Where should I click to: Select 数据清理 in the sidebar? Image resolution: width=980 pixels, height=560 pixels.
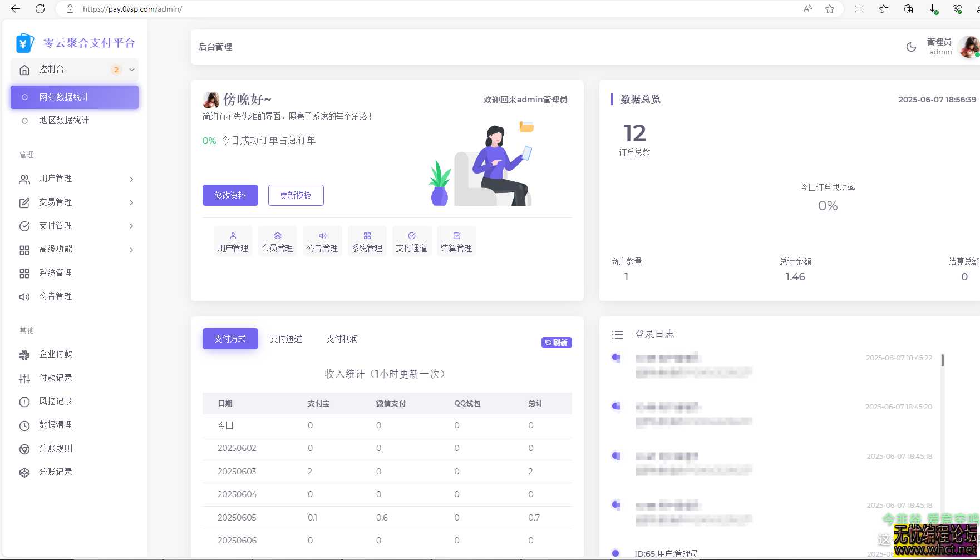(55, 424)
